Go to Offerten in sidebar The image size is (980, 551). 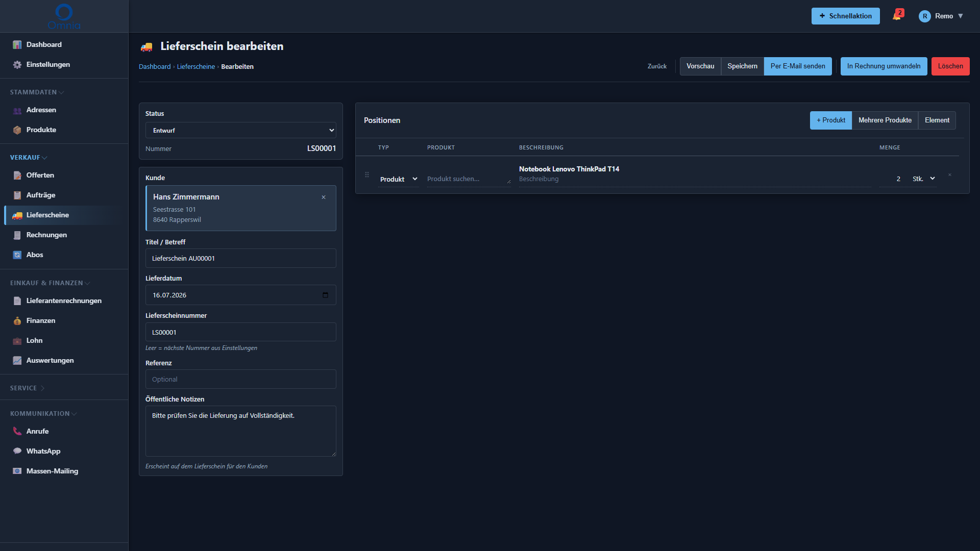click(40, 175)
